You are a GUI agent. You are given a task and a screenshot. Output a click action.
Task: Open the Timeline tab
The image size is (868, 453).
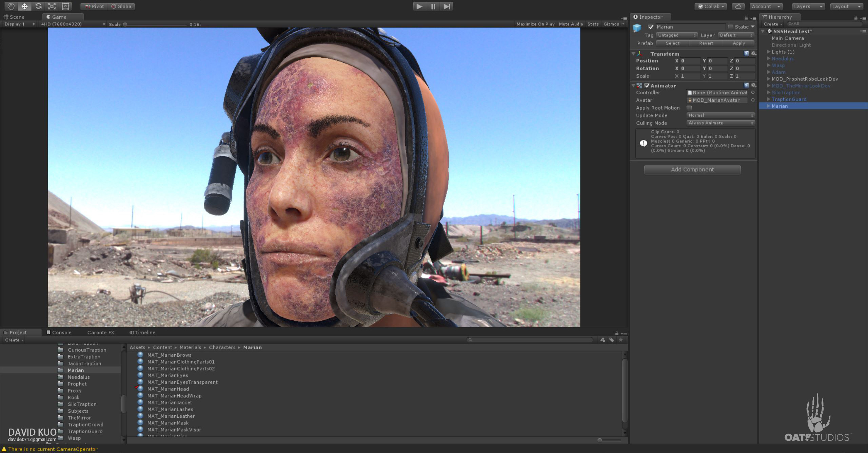click(145, 332)
